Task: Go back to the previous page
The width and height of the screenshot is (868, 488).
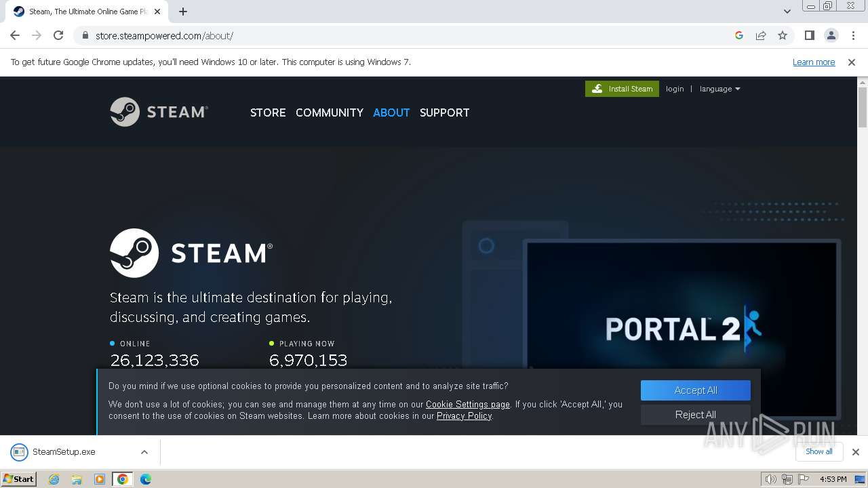Action: pos(15,35)
